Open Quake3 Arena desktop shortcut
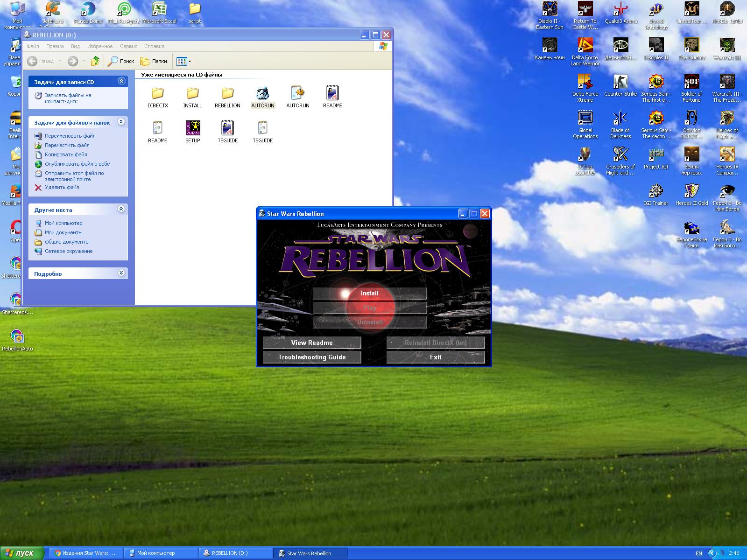Screen dimensions: 747x560 620,10
